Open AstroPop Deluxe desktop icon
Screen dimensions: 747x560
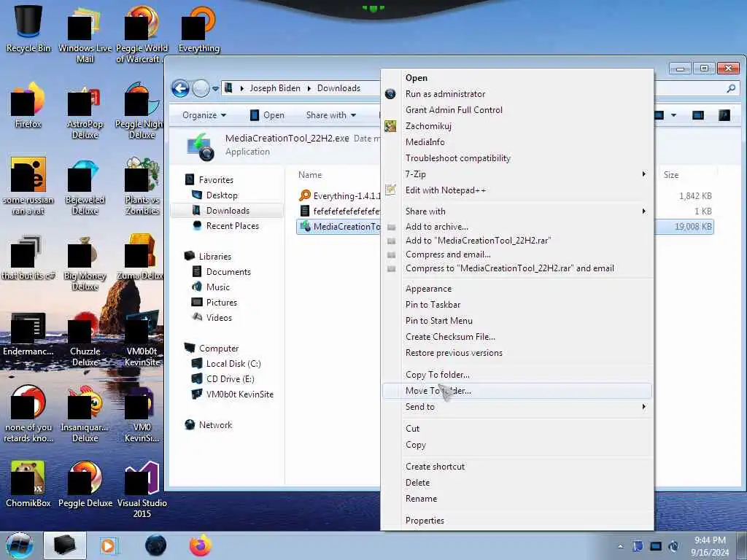85,113
